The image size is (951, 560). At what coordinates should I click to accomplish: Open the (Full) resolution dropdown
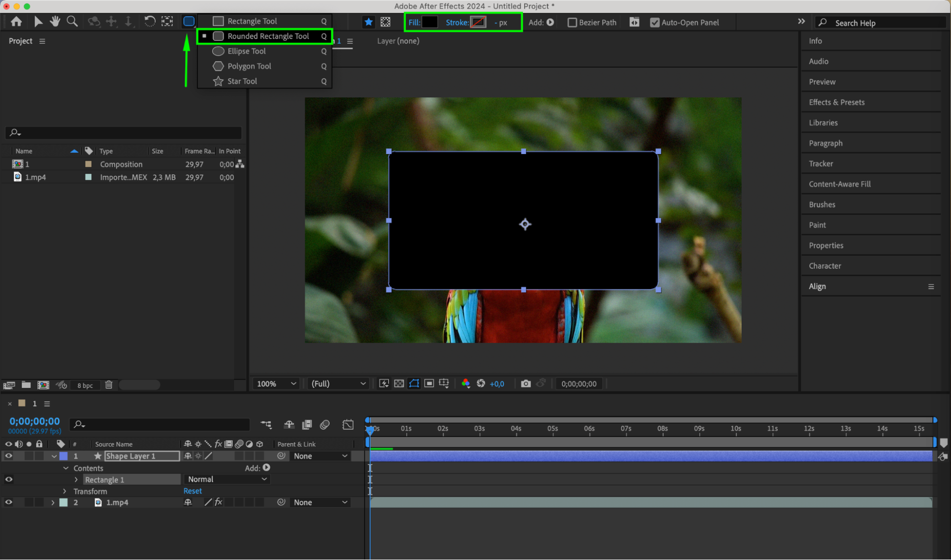[338, 384]
